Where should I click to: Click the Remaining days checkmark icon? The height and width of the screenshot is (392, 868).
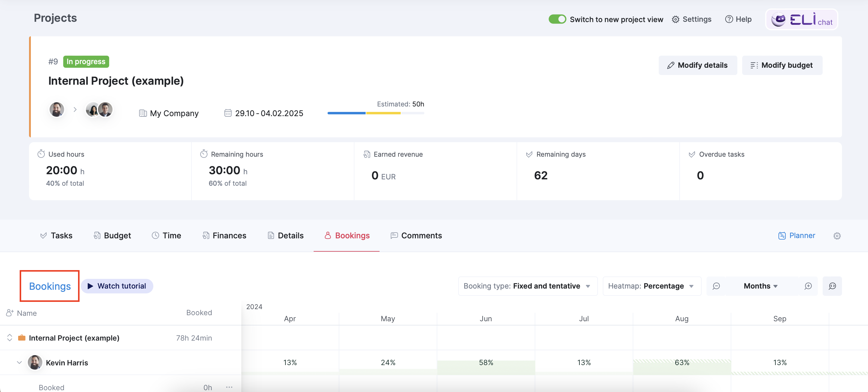529,154
